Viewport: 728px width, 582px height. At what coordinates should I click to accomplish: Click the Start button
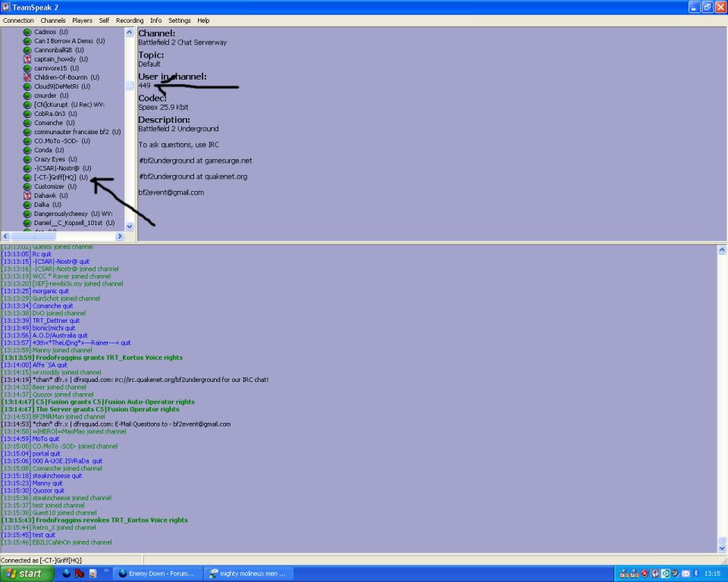(27, 574)
